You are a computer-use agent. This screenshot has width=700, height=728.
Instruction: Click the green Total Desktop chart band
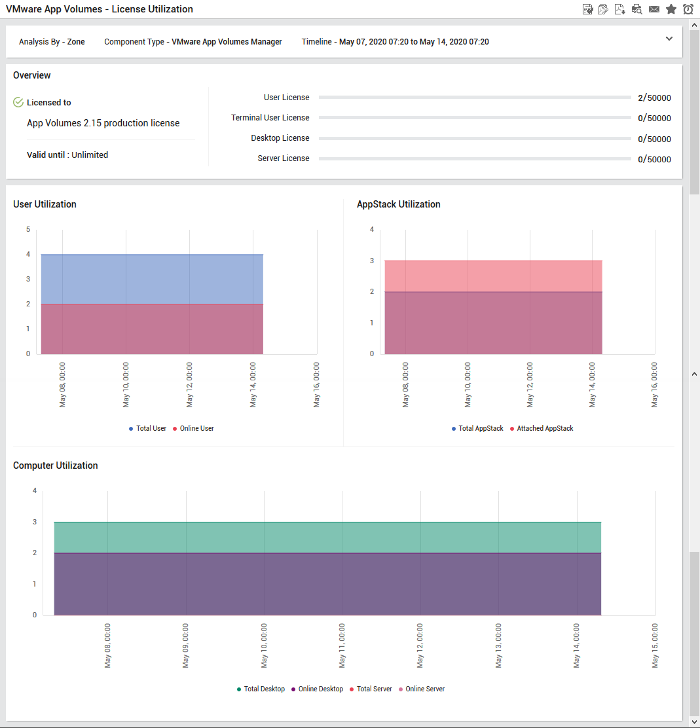pyautogui.click(x=327, y=537)
